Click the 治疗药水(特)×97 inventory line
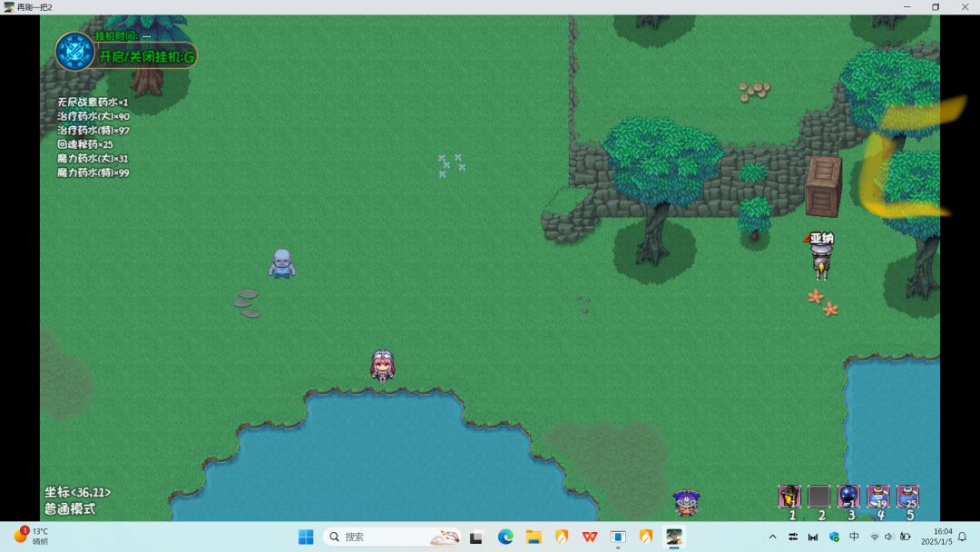This screenshot has height=552, width=980. tap(93, 131)
